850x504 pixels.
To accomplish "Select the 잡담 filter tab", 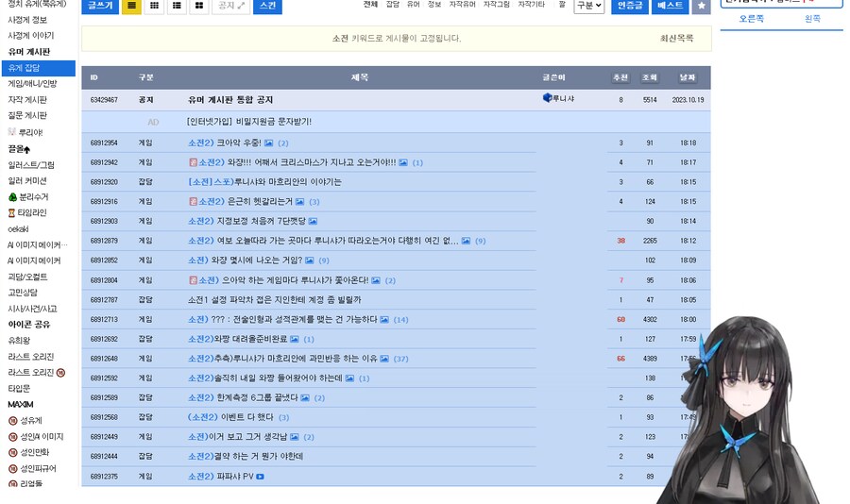I will click(393, 5).
